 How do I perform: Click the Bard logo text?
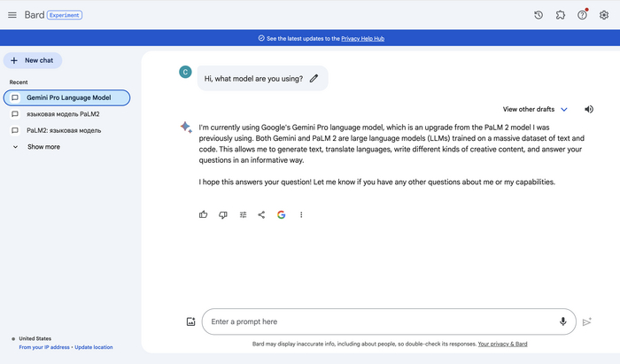(x=35, y=15)
